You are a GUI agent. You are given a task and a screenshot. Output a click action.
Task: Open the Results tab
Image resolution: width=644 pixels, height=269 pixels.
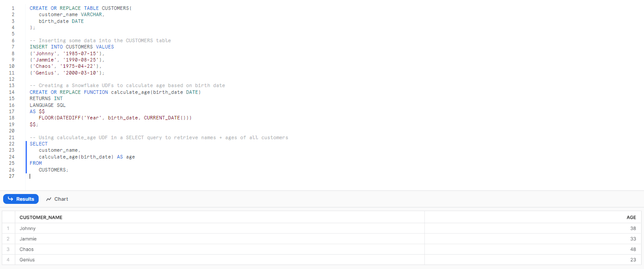[x=21, y=199]
